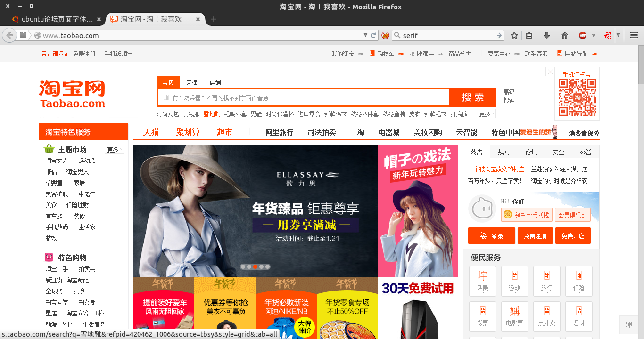
Task: Select the last carousel dot on banner
Action: (267, 266)
